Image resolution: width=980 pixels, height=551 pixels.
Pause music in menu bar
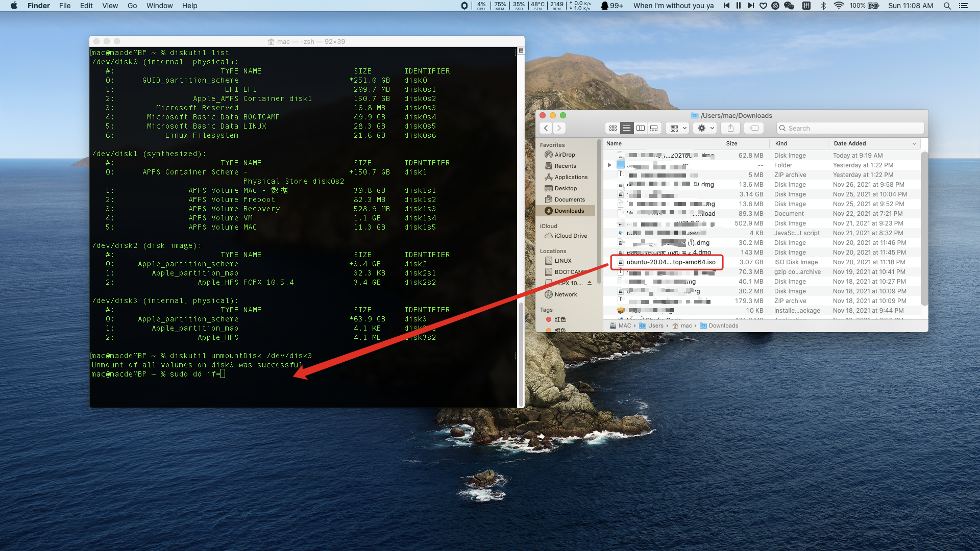point(739,6)
